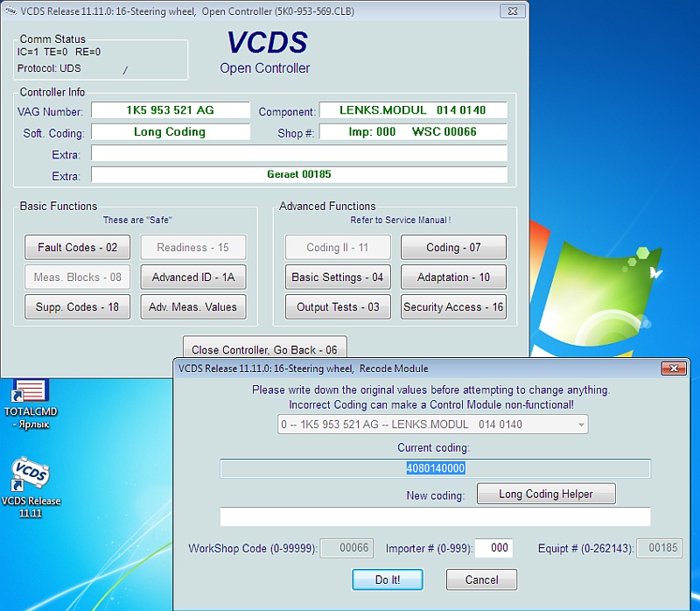Open Fault Codes - 02
The width and height of the screenshot is (700, 611).
pyautogui.click(x=77, y=248)
